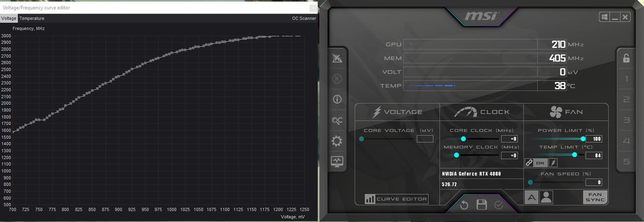Click the GPU 210 MHz readout

[559, 44]
